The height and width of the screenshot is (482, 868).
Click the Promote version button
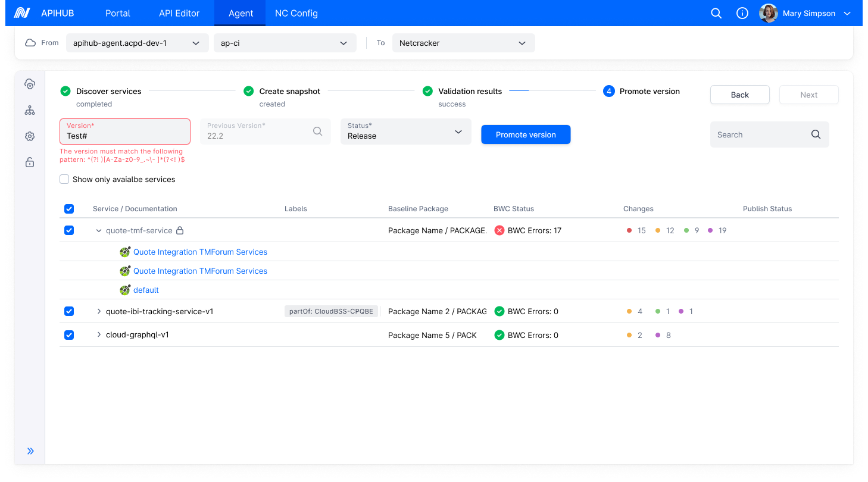tap(526, 134)
